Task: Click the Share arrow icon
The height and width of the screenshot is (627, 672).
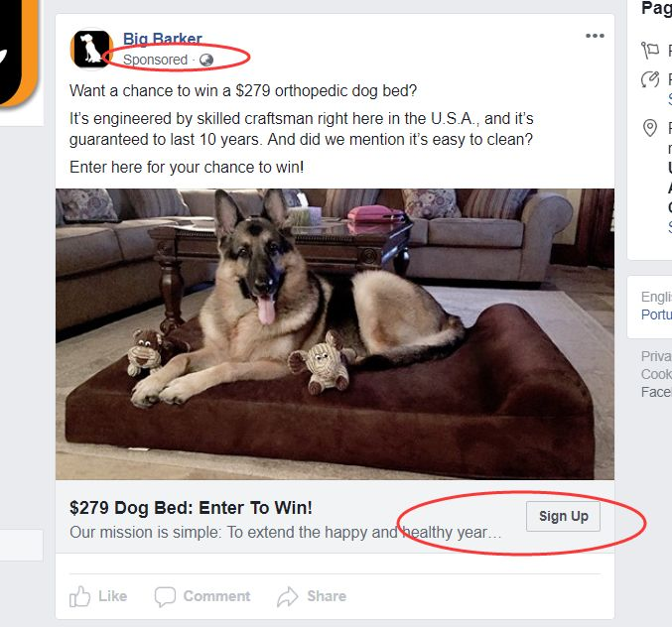Action: [287, 596]
